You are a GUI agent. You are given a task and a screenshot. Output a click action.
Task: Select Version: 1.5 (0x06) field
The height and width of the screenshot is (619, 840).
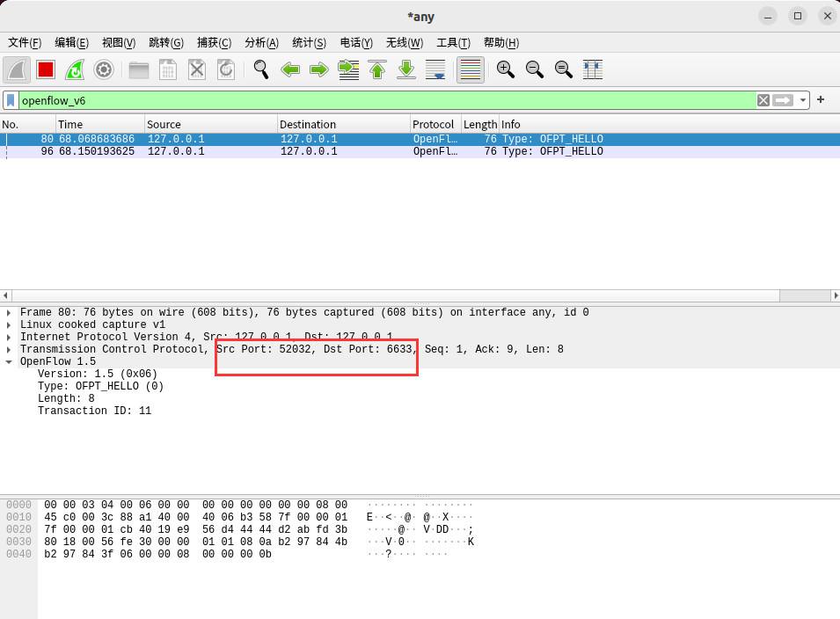tap(98, 374)
